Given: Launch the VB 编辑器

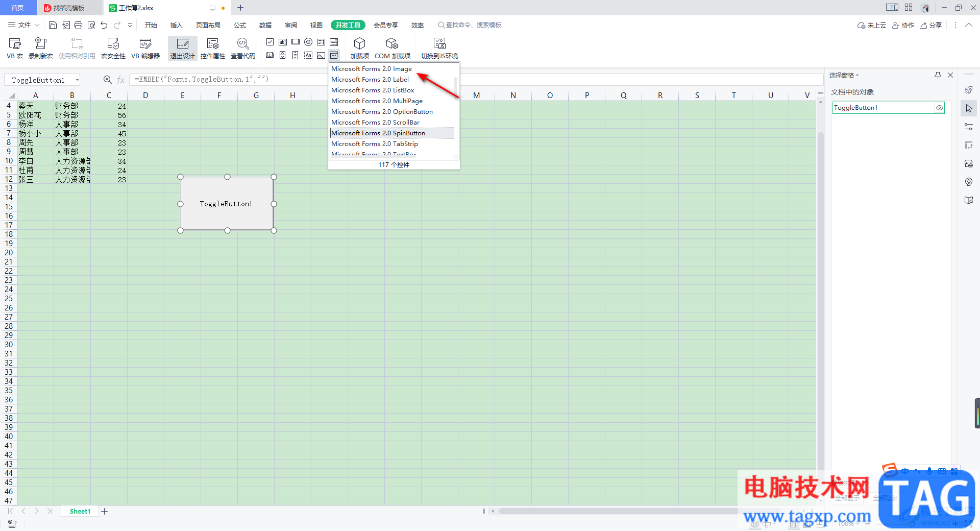Looking at the screenshot, I should coord(145,49).
